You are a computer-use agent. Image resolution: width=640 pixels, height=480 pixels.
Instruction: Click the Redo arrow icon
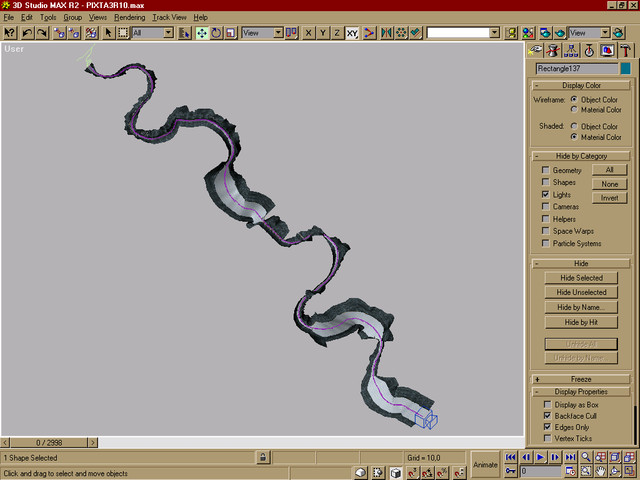(x=42, y=33)
